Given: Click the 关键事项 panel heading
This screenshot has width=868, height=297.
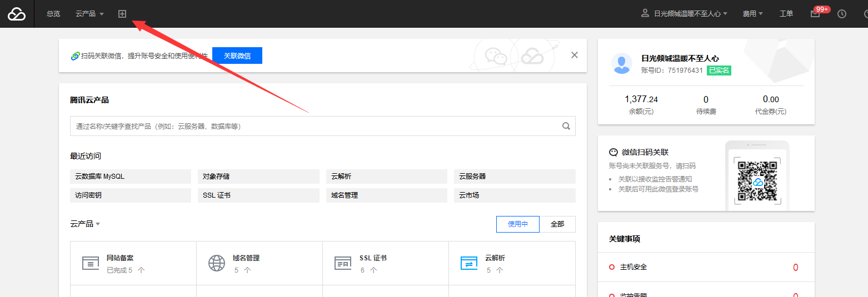Looking at the screenshot, I should point(625,239).
